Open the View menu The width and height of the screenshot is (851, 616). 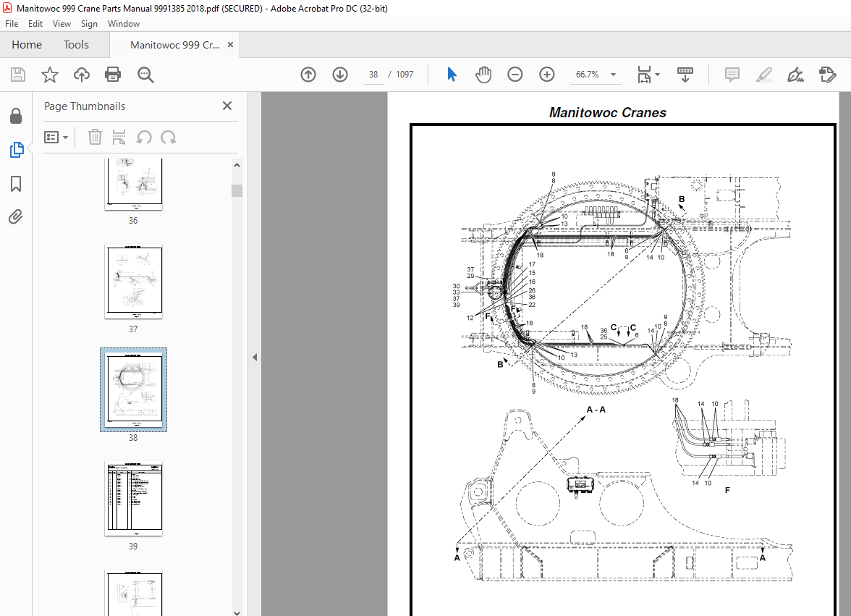click(x=62, y=24)
